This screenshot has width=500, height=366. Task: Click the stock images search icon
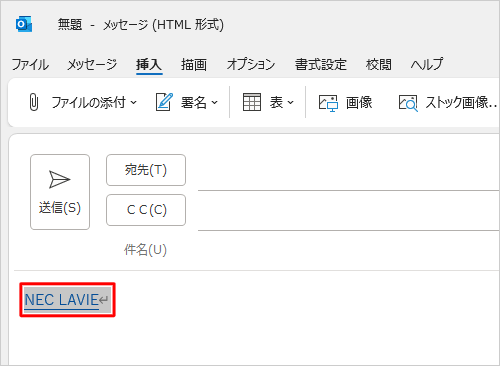(x=408, y=103)
